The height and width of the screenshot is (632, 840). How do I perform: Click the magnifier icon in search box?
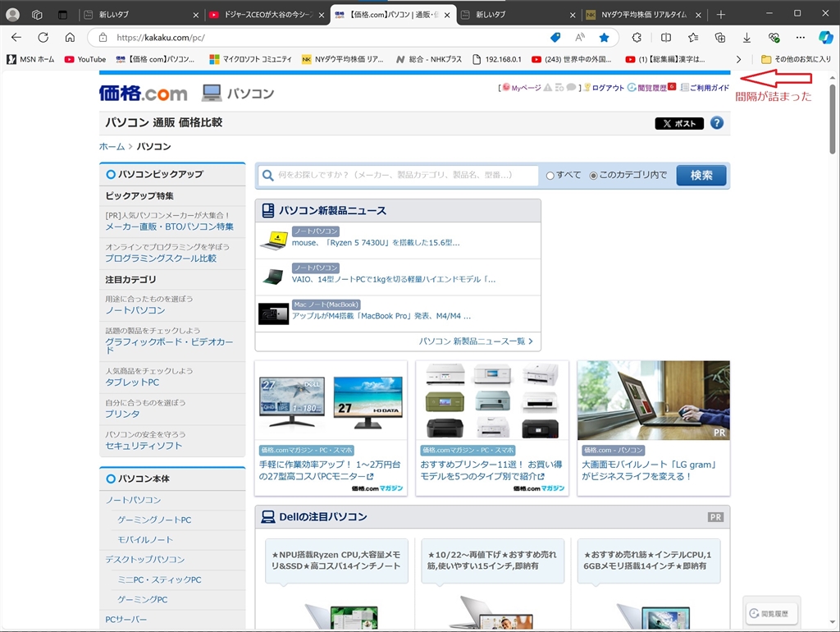pos(268,176)
